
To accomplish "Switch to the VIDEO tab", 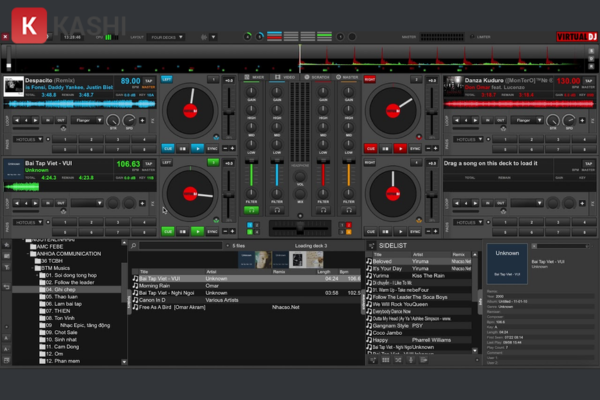I will [285, 77].
